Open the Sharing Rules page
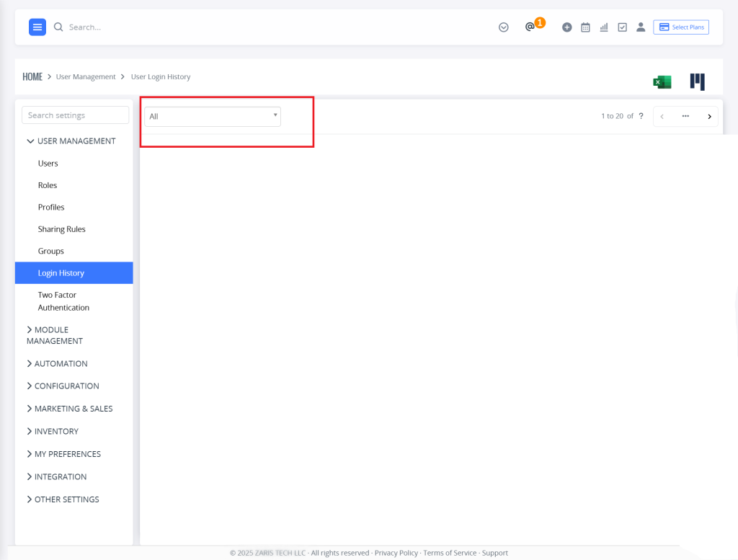Image resolution: width=738 pixels, height=560 pixels. click(x=62, y=229)
